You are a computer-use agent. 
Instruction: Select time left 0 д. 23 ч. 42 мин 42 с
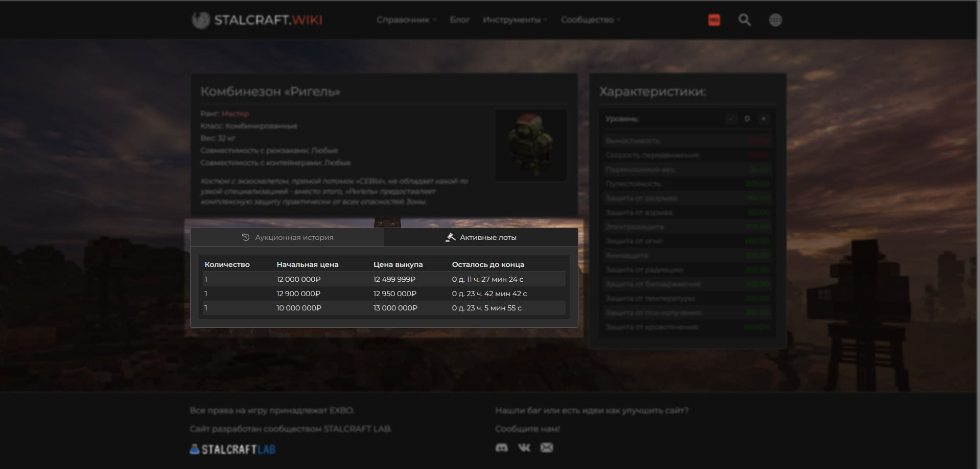click(x=489, y=294)
